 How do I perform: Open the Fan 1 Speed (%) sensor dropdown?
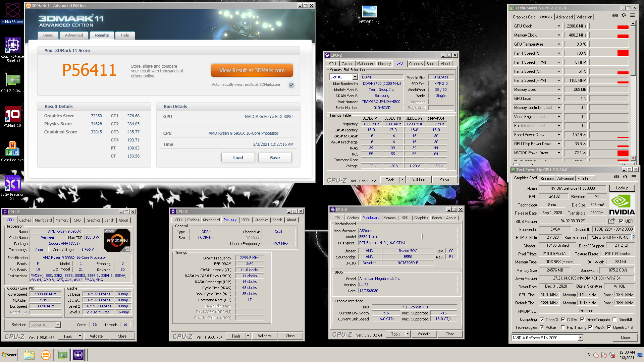[559, 53]
